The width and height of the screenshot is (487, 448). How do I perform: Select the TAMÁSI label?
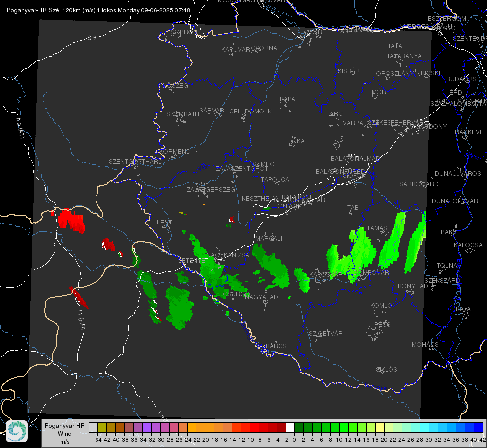click(378, 228)
